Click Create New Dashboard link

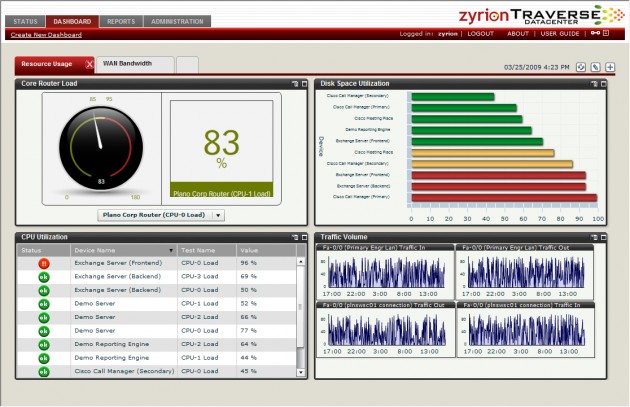tap(46, 35)
